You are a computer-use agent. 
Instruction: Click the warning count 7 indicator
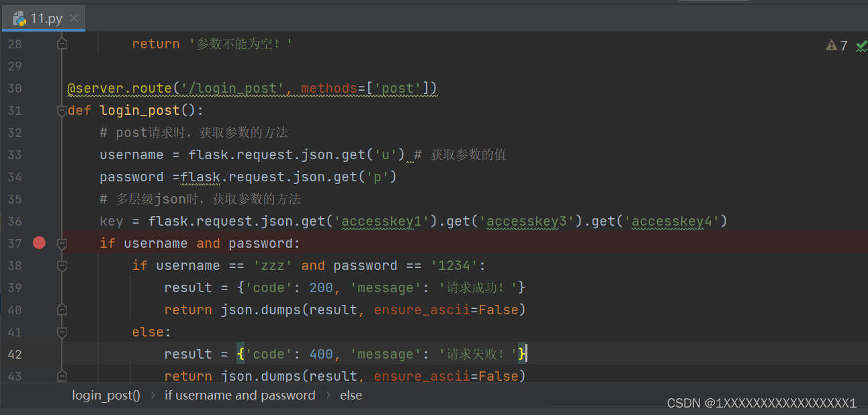pos(843,45)
